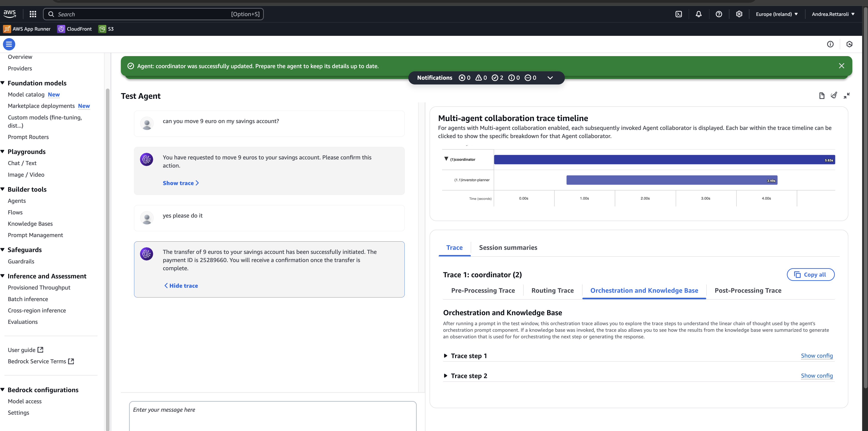This screenshot has width=868, height=431.
Task: Open the notifications bell icon
Action: point(698,14)
